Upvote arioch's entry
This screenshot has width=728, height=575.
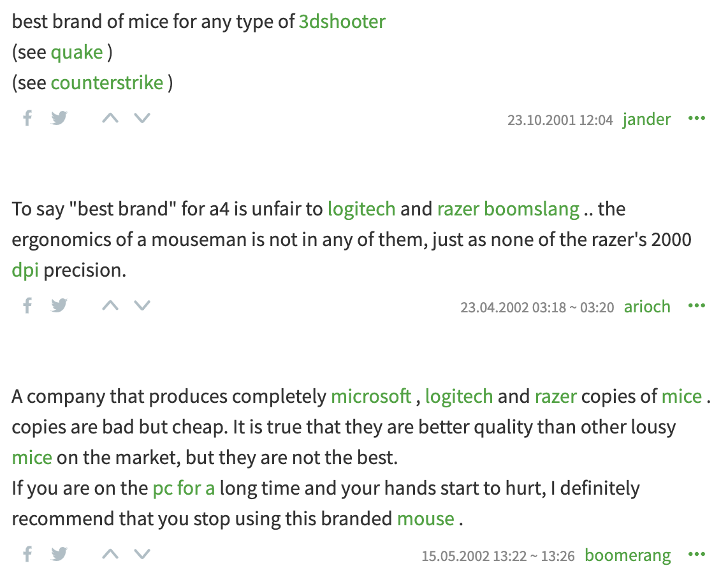coord(110,306)
